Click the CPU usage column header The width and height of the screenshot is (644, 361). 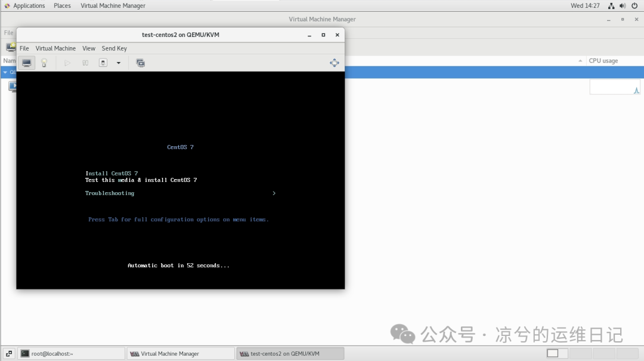click(603, 61)
